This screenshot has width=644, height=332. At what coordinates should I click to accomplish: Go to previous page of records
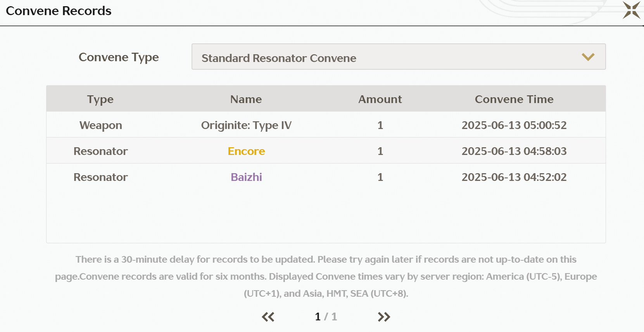point(268,317)
